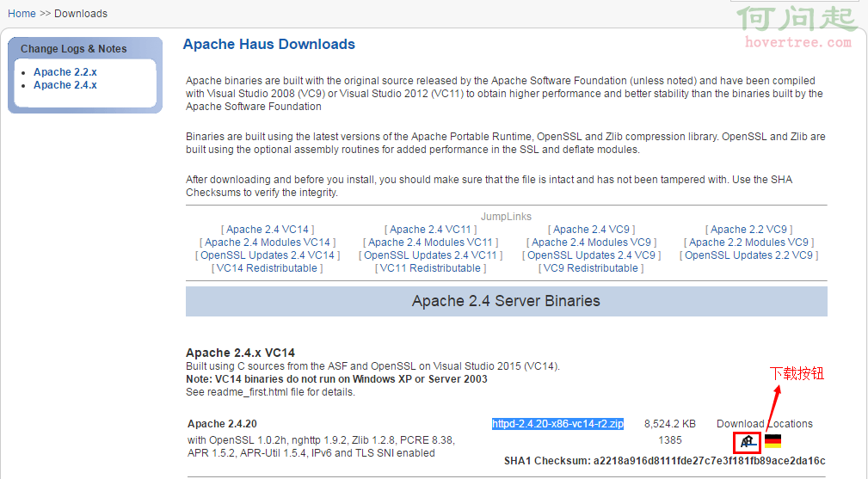Screen dimensions: 868x479
Task: Click the Apache 2.4.20 version label
Action: (222, 424)
